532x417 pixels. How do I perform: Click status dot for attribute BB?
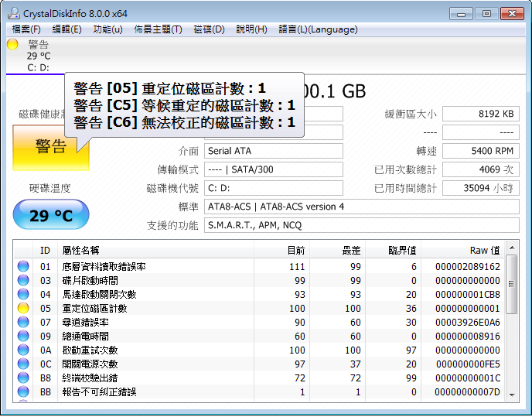click(x=23, y=391)
